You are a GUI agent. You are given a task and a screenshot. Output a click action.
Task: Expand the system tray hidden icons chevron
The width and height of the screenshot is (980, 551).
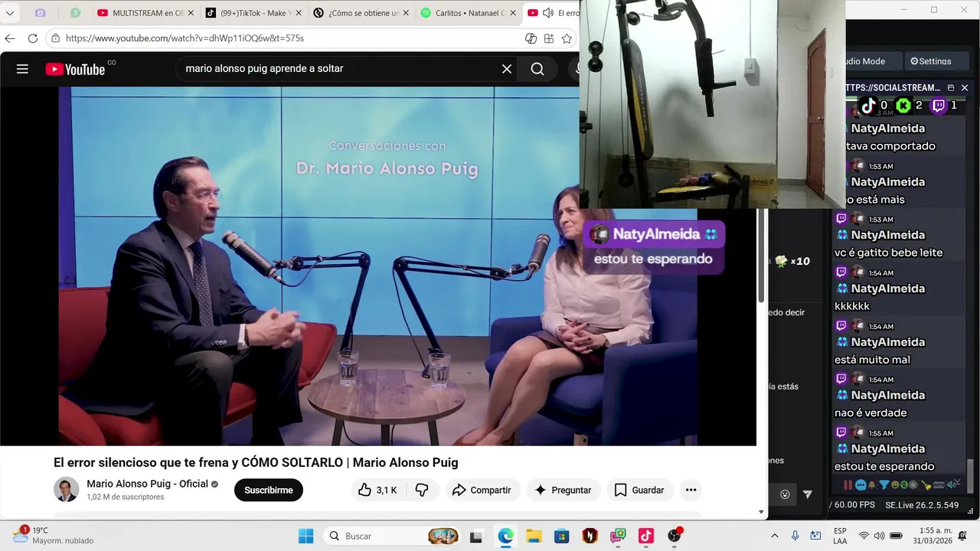point(774,536)
